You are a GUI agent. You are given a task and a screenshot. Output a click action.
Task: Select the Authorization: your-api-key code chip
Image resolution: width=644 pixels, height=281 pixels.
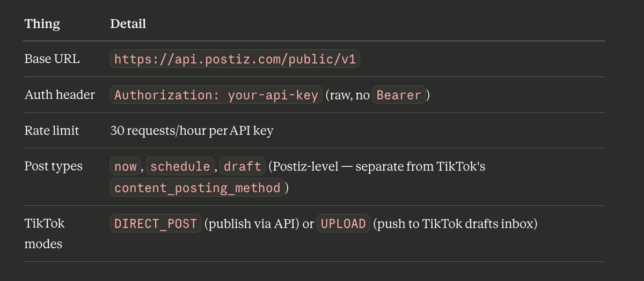(x=216, y=95)
